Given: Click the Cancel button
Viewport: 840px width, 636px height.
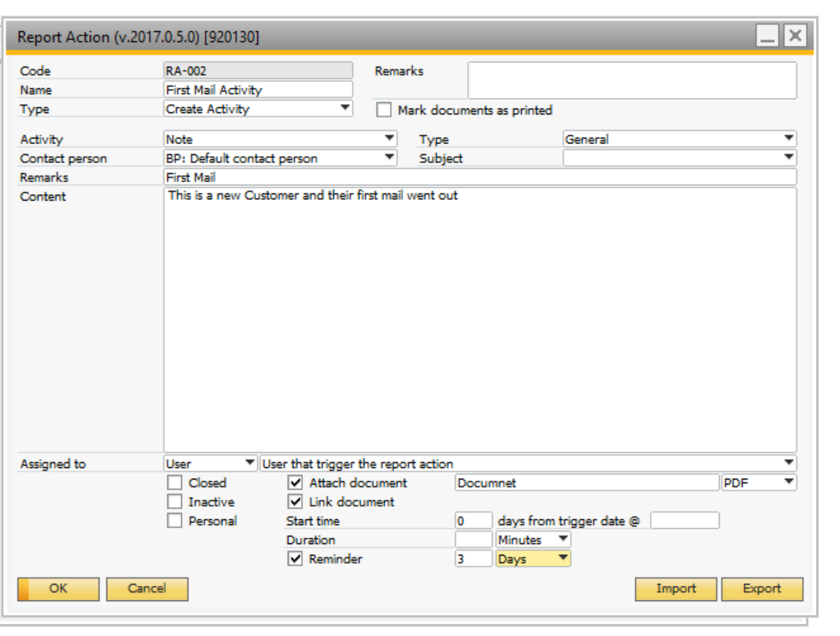Looking at the screenshot, I should pos(147,589).
